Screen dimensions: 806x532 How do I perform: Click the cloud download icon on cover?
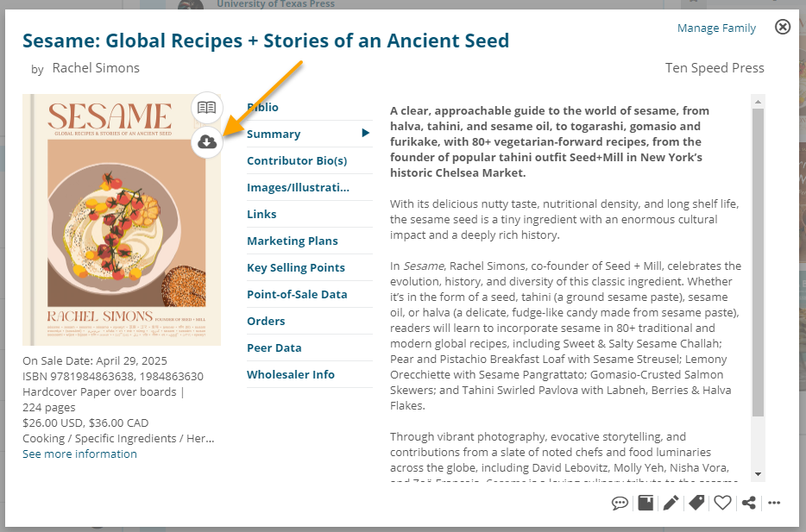coord(206,141)
